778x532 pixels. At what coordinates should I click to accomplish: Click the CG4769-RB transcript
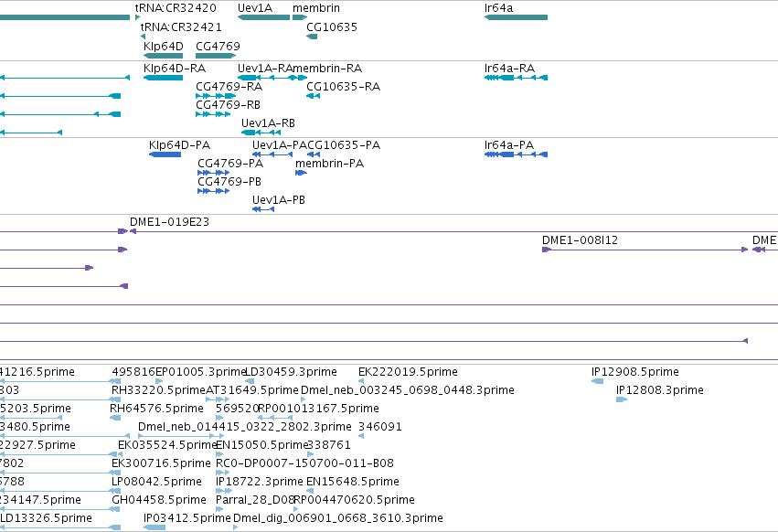click(x=213, y=114)
